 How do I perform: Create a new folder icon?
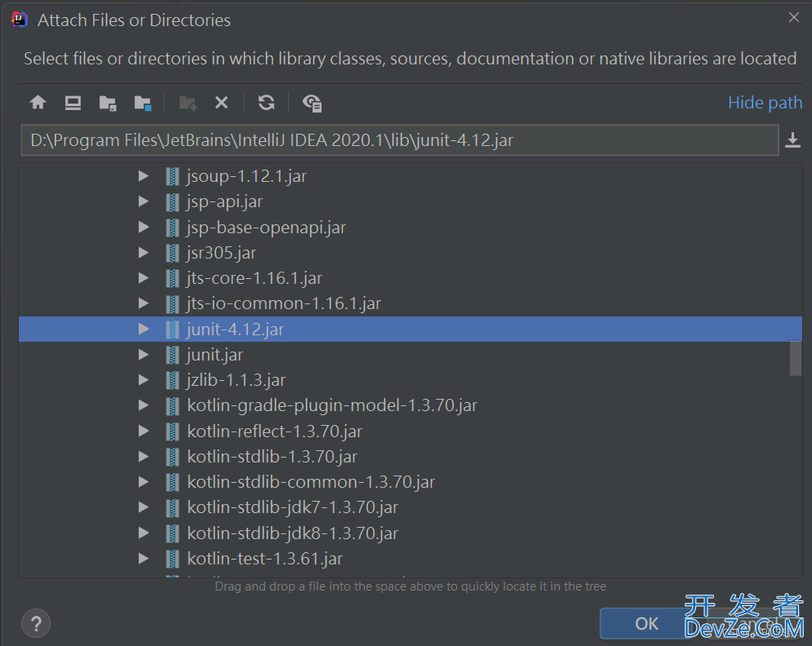pos(188,103)
